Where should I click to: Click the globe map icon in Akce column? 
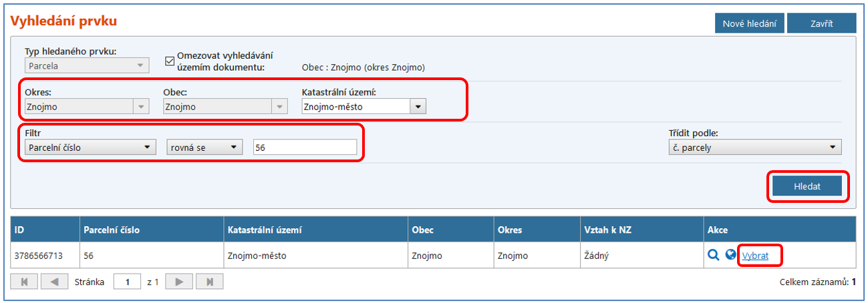[730, 255]
